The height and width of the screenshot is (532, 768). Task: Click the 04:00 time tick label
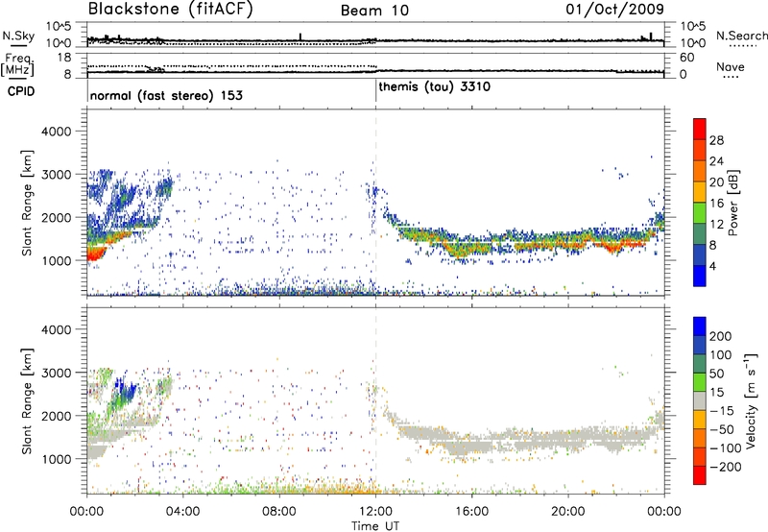pos(182,512)
